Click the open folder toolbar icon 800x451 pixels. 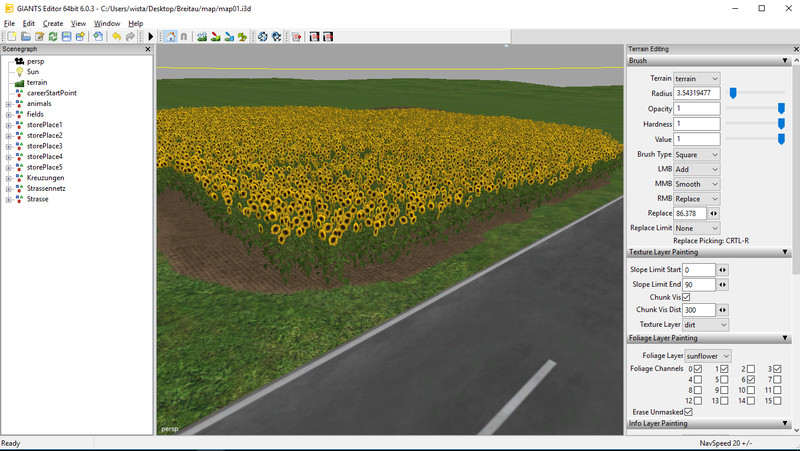tap(25, 37)
